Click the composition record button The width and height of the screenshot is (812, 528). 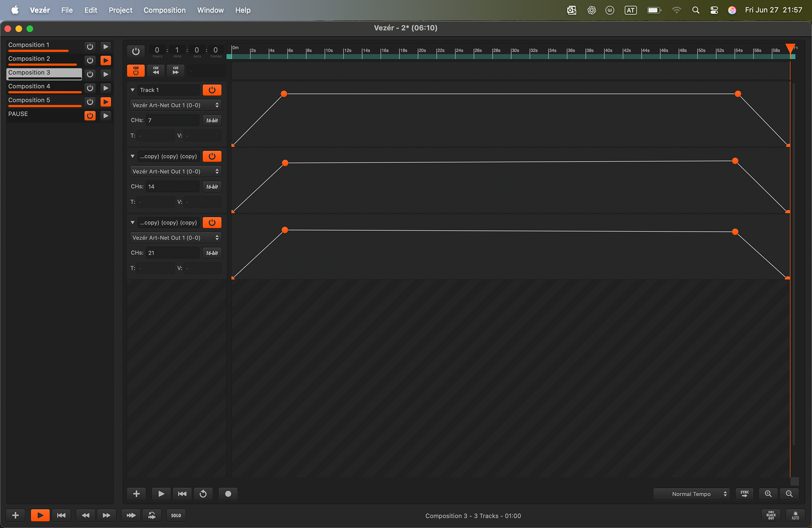click(x=228, y=494)
